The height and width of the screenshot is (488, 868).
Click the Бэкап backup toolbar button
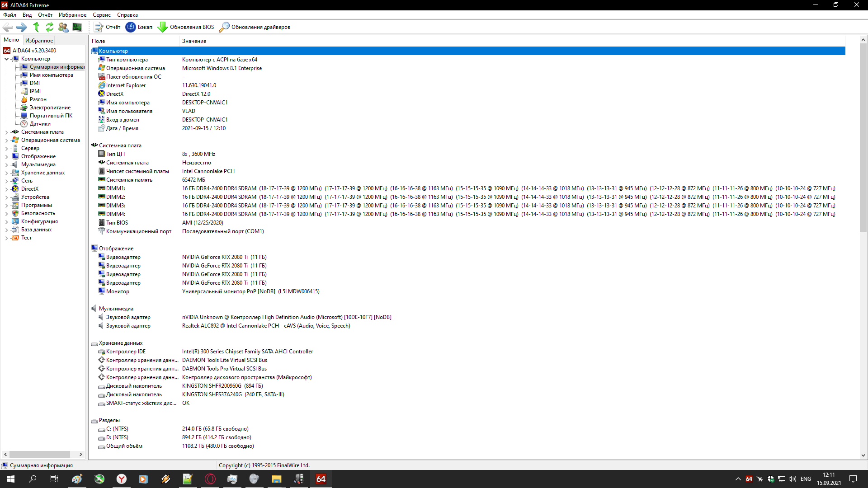pos(139,27)
